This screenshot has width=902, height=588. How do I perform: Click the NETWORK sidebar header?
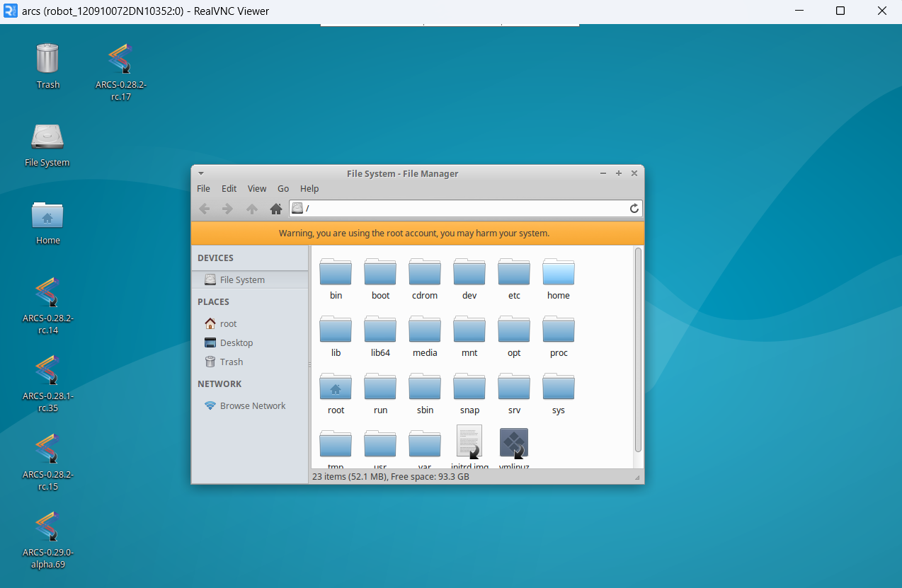click(x=219, y=384)
